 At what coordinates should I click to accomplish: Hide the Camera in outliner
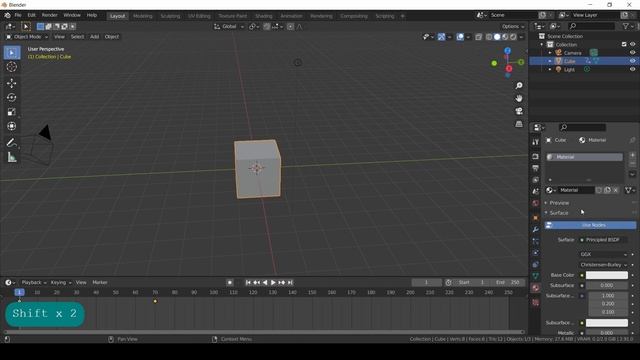point(632,53)
